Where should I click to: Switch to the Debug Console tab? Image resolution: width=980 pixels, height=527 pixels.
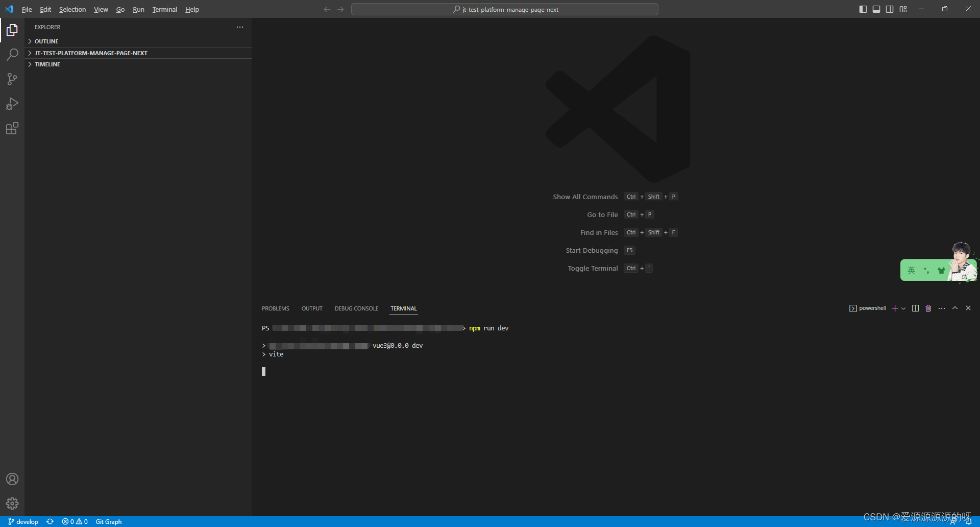click(x=356, y=308)
